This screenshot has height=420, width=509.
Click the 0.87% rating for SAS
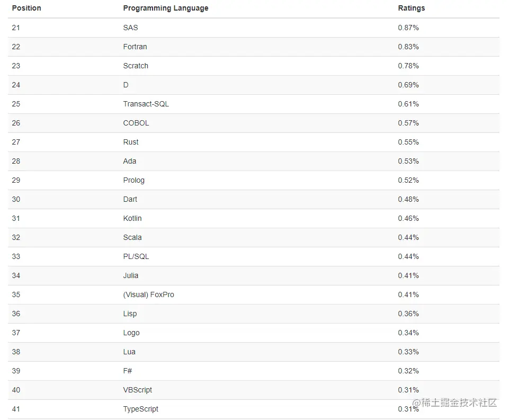click(x=408, y=28)
